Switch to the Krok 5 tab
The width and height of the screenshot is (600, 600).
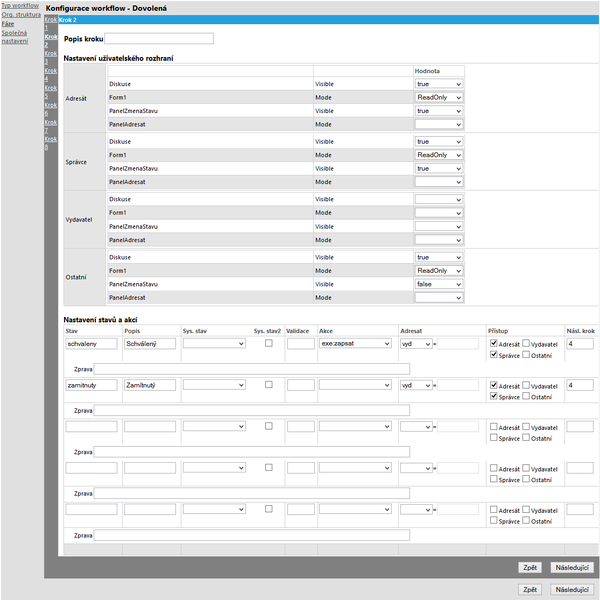(51, 92)
